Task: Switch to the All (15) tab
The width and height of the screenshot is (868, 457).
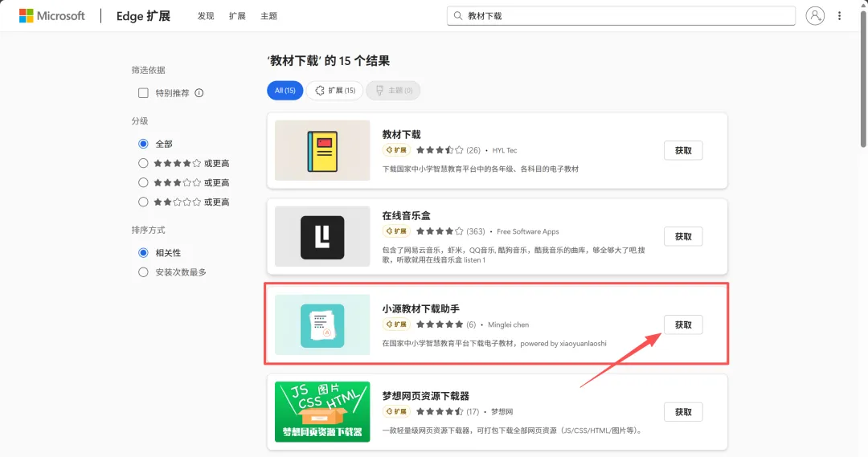Action: tap(285, 90)
